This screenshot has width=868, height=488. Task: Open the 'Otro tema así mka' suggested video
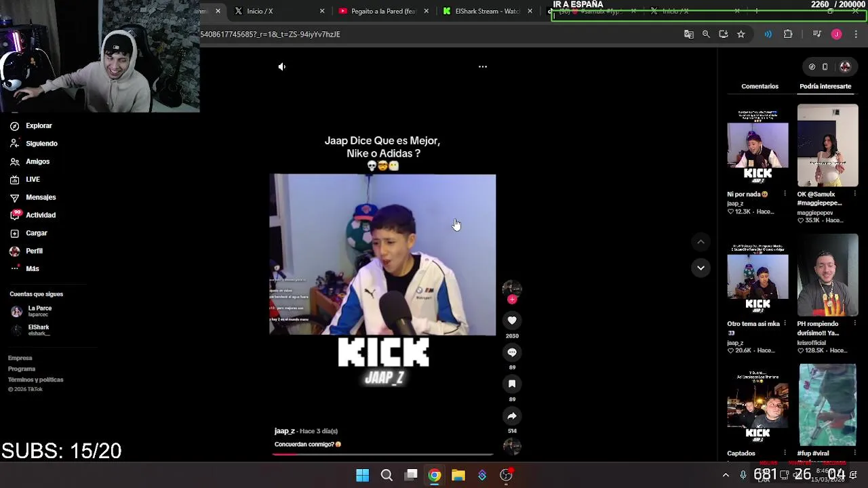point(757,275)
